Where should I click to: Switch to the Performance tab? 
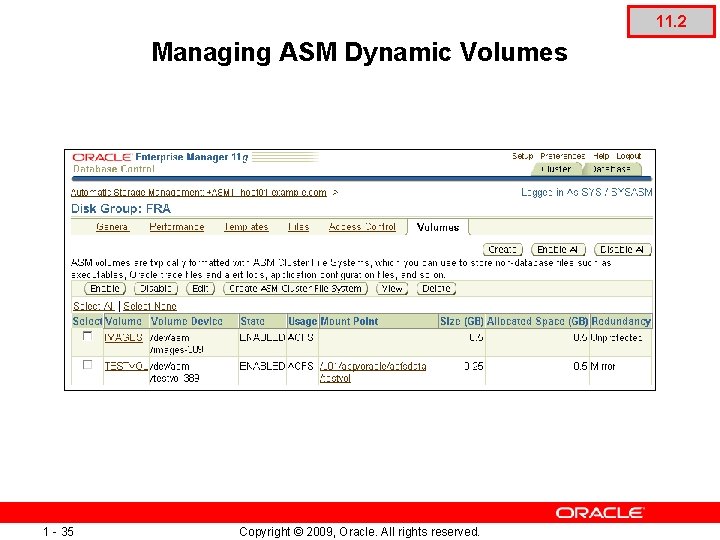click(x=177, y=227)
